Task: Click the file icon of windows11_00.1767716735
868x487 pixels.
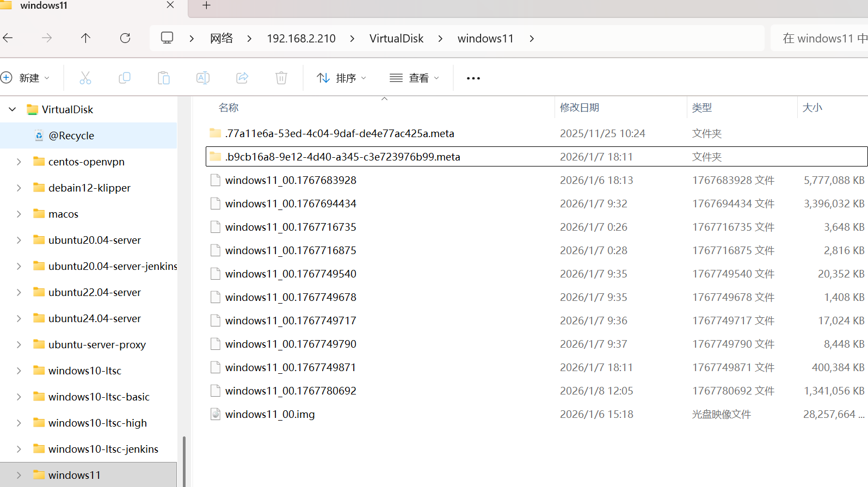Action: tap(216, 227)
